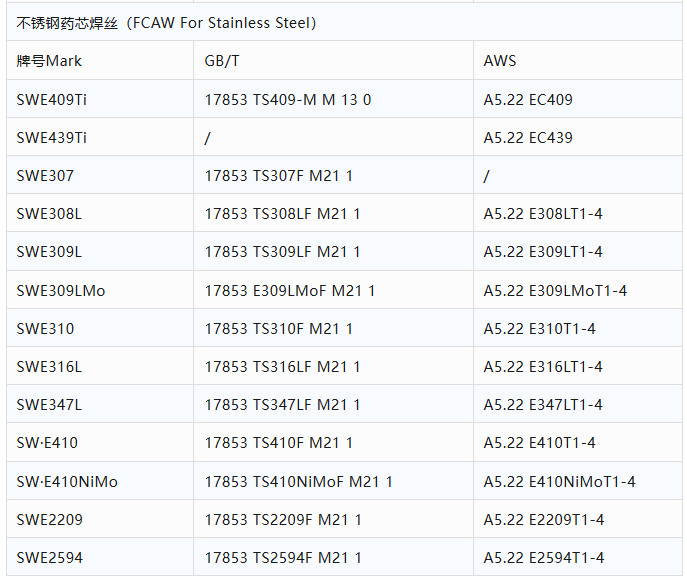
Task: Select the A5.22 E310T1-4 cell
Action: (x=539, y=329)
